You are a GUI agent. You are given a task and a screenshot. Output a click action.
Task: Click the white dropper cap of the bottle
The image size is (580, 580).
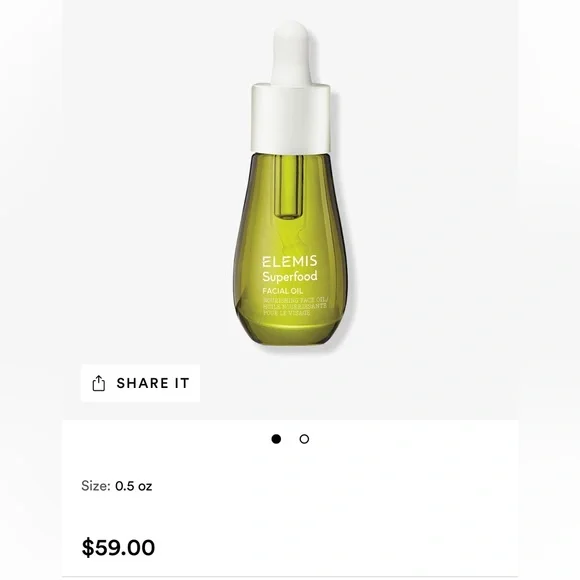[291, 118]
